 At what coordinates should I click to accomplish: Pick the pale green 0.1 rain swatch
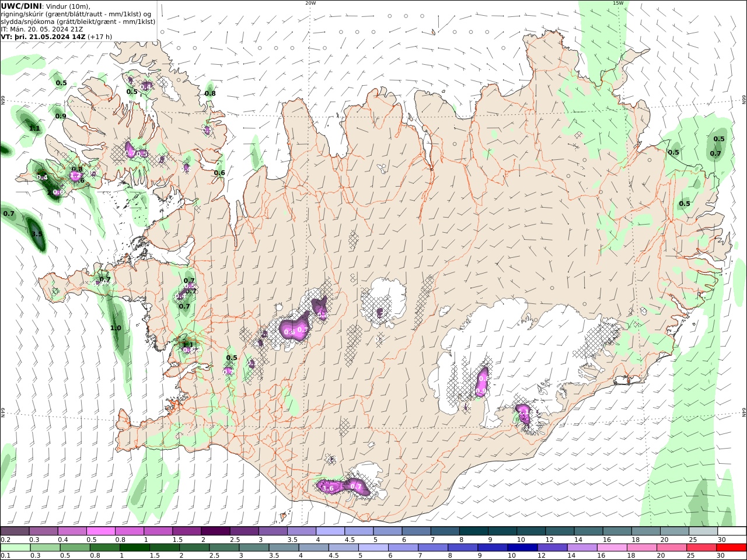click(x=15, y=548)
